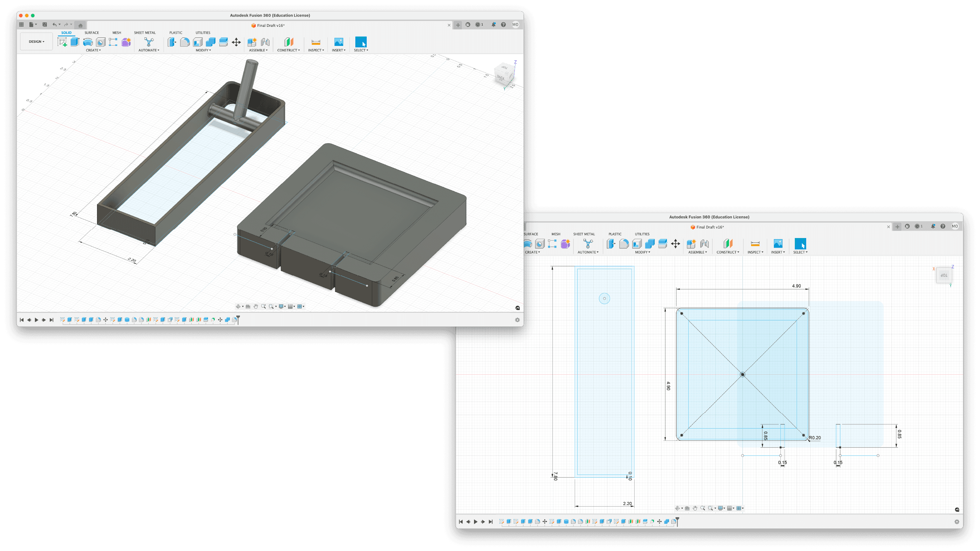980x551 pixels.
Task: Click Measure icon above Inspect in right window
Action: (x=755, y=244)
